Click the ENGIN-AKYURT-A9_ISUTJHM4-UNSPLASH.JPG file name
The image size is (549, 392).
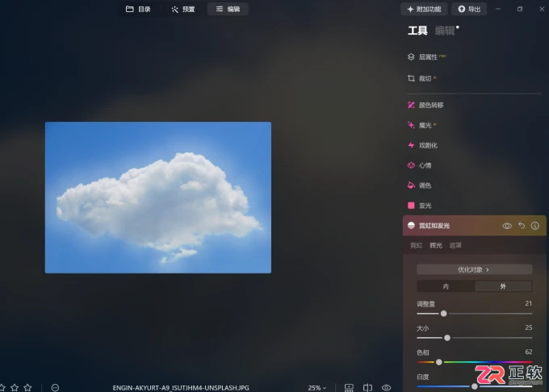point(181,388)
